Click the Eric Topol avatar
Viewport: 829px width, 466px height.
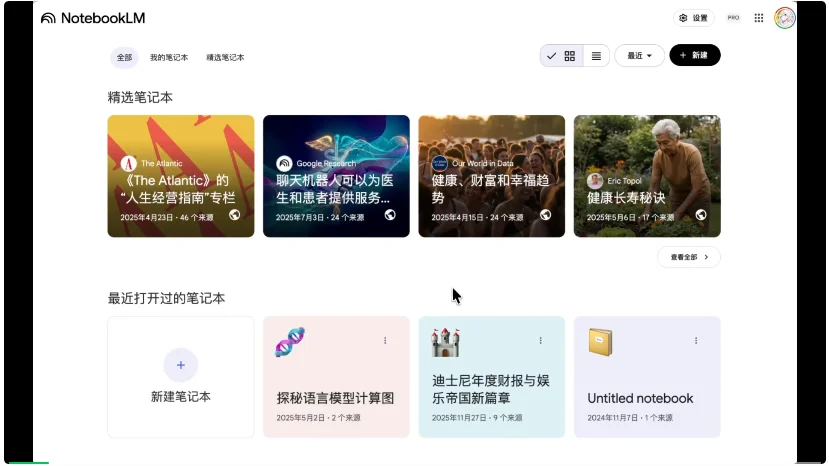(x=595, y=181)
